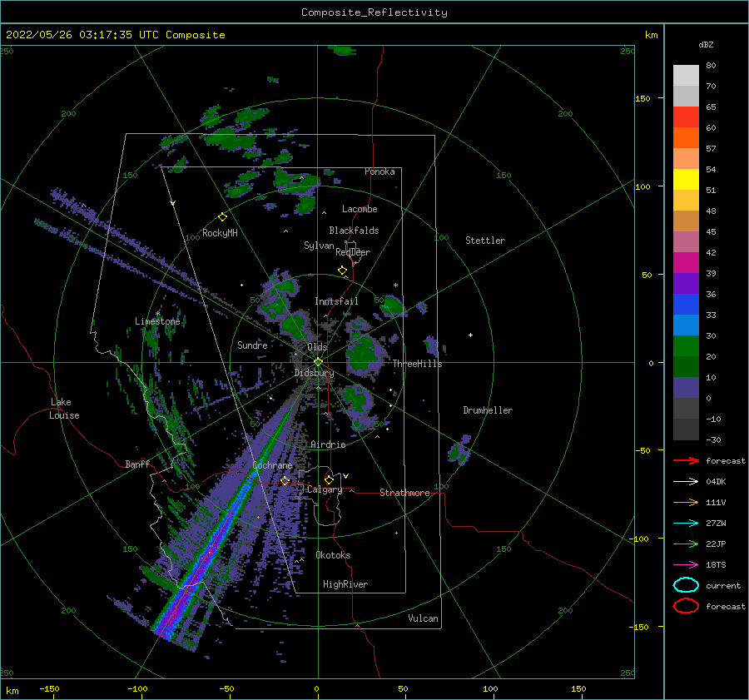This screenshot has height=700, width=749.
Task: Click the RockyMH label
Action: click(x=220, y=233)
